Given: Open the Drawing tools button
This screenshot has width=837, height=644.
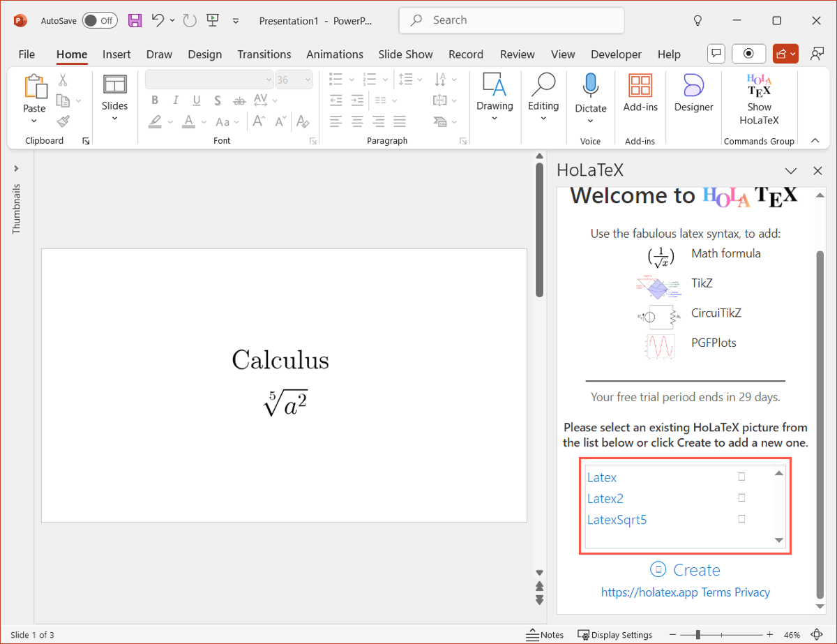Looking at the screenshot, I should click(x=495, y=97).
